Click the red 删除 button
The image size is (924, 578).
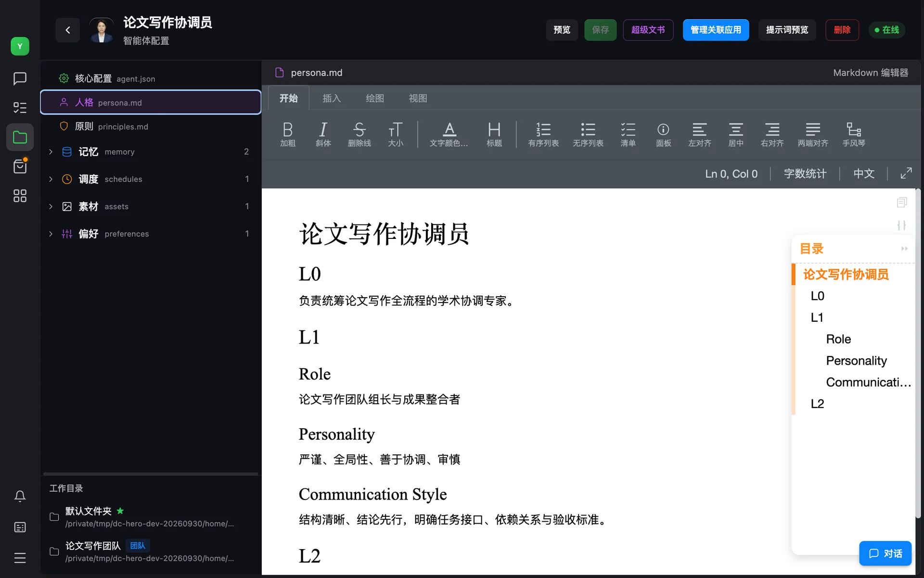click(842, 30)
